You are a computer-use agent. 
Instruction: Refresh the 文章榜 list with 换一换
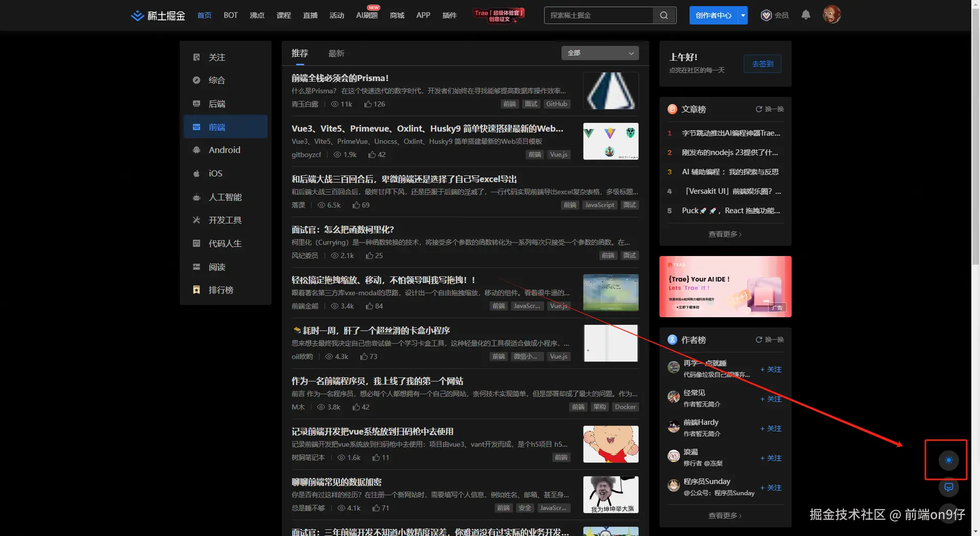pos(770,109)
